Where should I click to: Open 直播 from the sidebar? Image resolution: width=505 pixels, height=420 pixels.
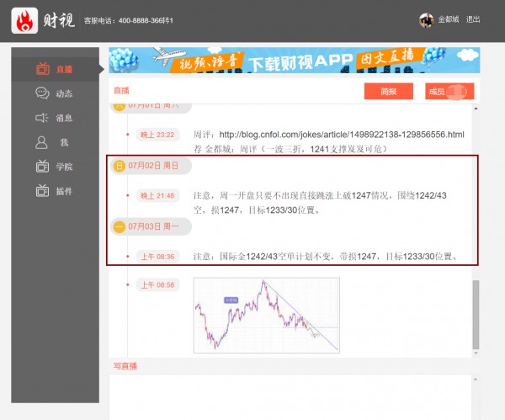pos(55,69)
